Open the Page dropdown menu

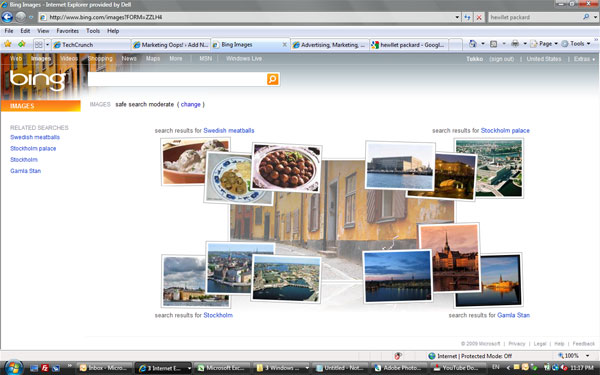coord(544,44)
